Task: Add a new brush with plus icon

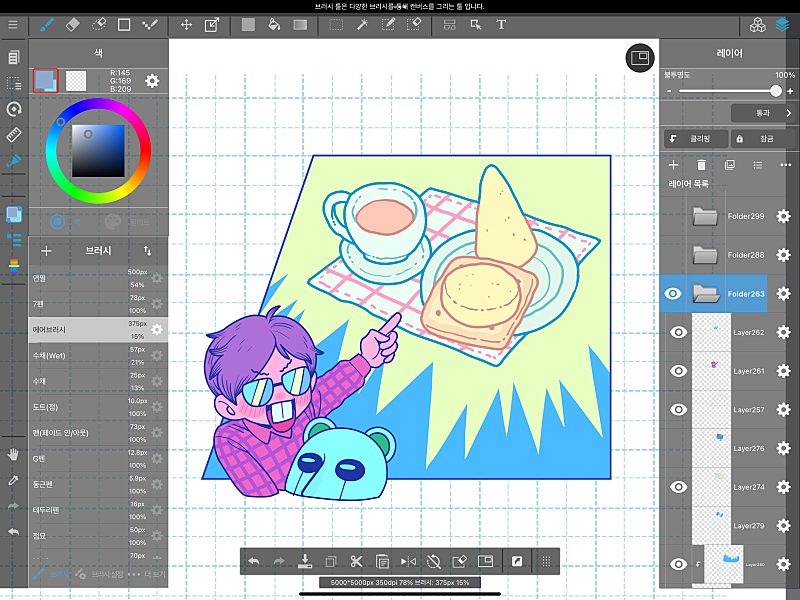Action: 46,251
